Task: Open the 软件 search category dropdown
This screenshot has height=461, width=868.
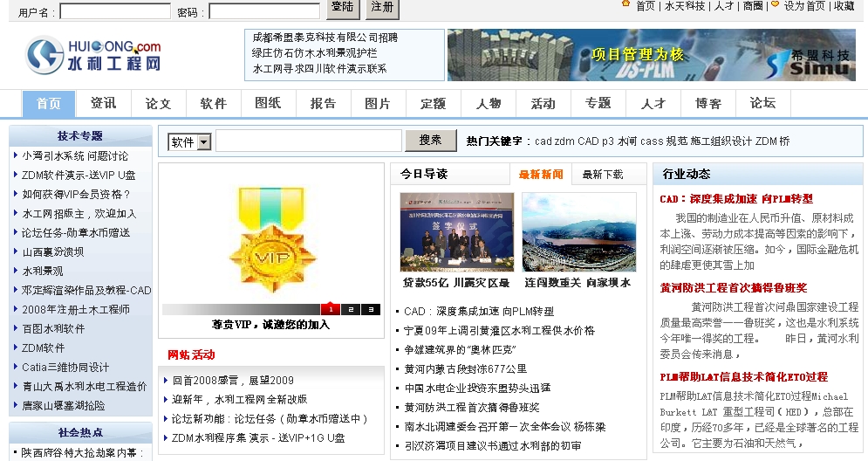Action: point(189,141)
